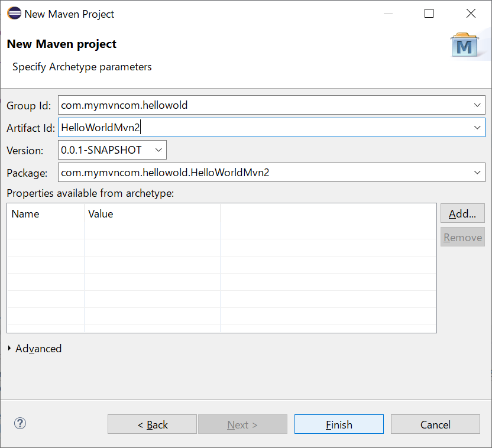492x448 pixels.
Task: Click the Name column header in the properties table
Action: pyautogui.click(x=46, y=214)
